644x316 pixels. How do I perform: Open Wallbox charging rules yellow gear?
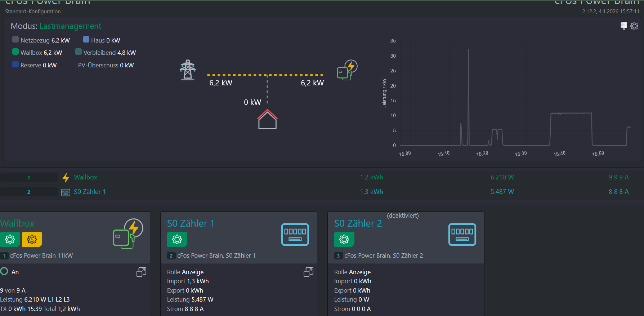[x=32, y=240]
